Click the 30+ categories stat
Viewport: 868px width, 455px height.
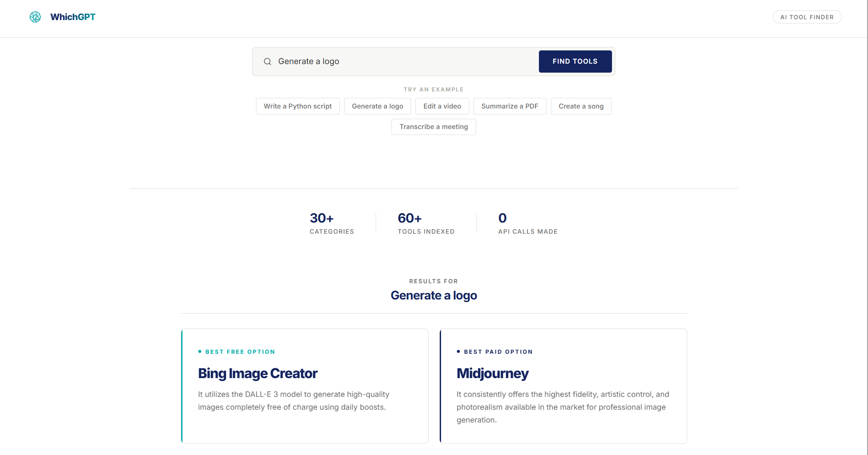click(332, 223)
